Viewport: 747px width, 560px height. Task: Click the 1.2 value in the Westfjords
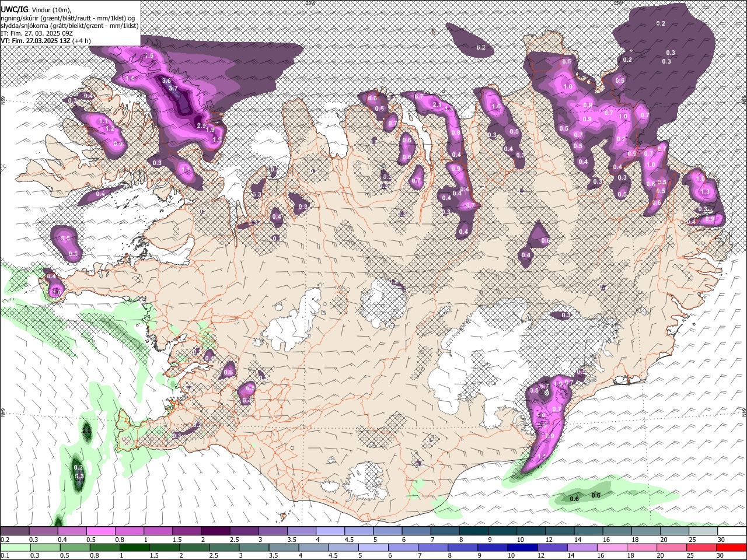coord(109,128)
